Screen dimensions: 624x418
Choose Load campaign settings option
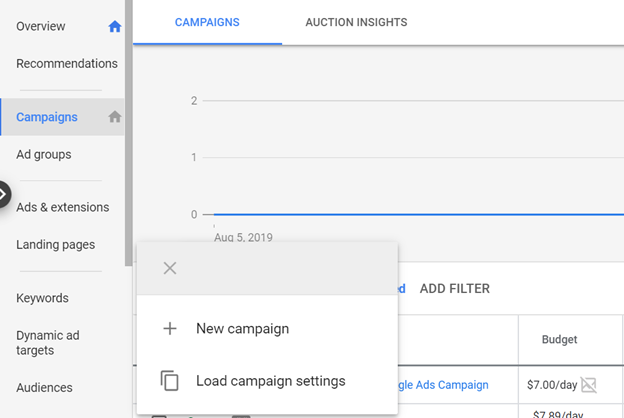pyautogui.click(x=267, y=381)
